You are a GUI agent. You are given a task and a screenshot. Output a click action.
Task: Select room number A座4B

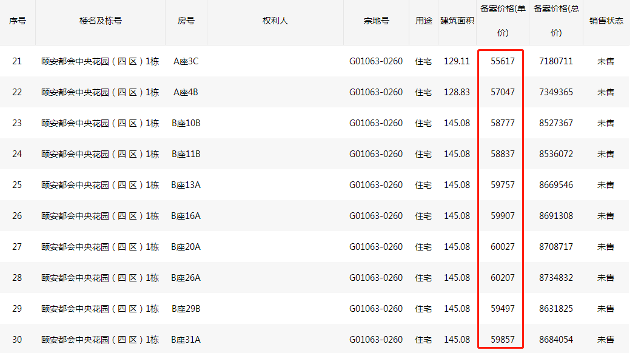pyautogui.click(x=186, y=92)
